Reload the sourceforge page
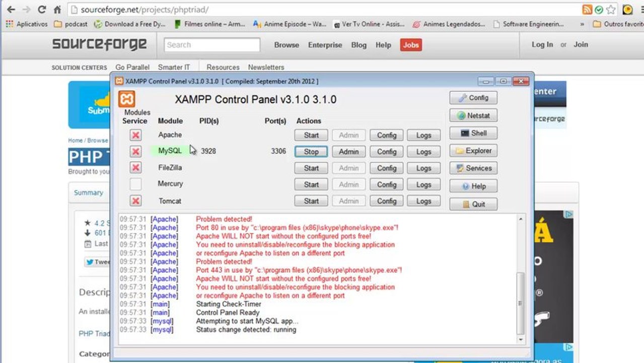 pyautogui.click(x=42, y=10)
